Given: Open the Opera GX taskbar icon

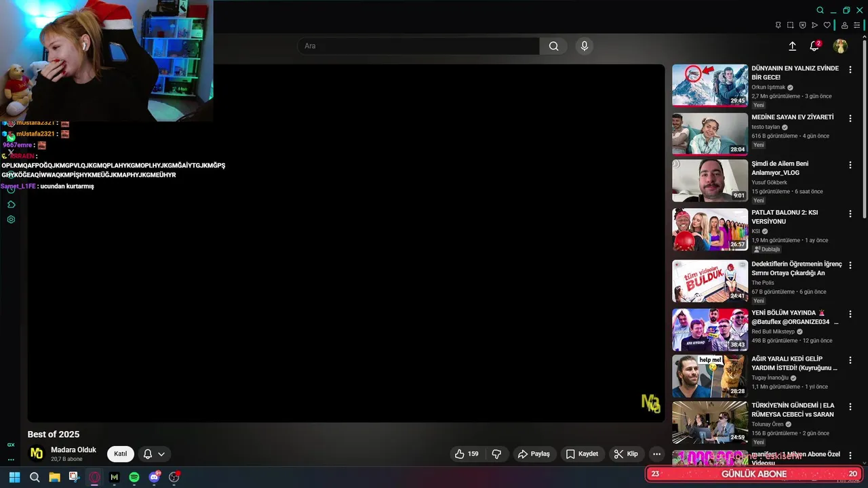Looking at the screenshot, I should (x=94, y=477).
